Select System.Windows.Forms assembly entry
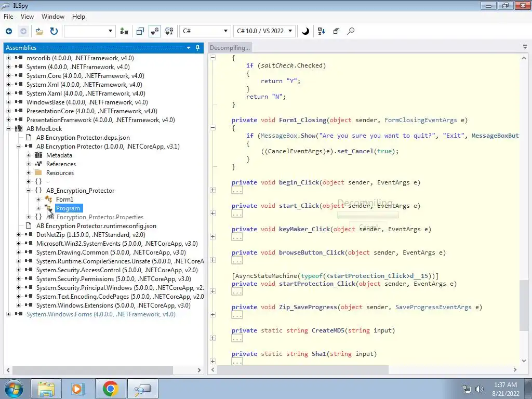Image resolution: width=532 pixels, height=399 pixels. pos(101,314)
